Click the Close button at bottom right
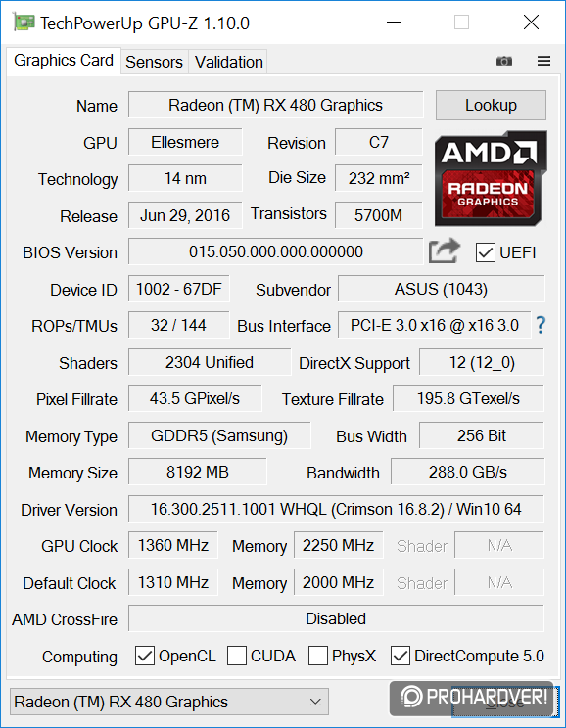566x728 pixels. tap(504, 702)
